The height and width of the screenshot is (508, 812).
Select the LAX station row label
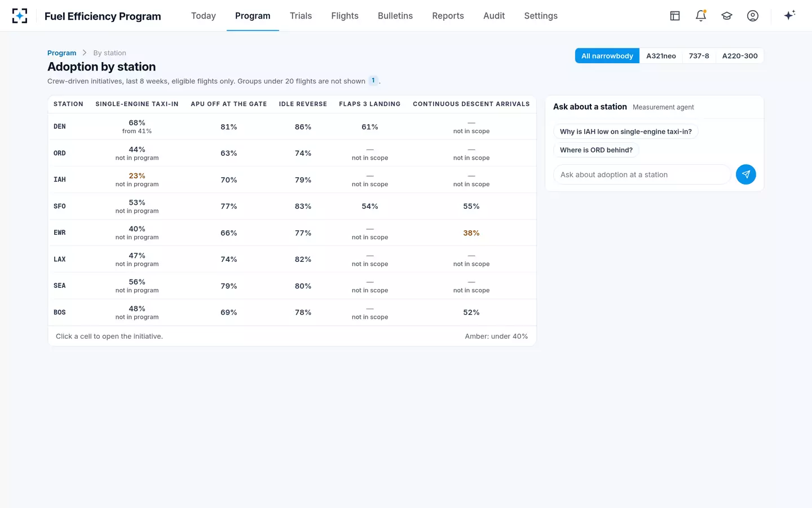60,259
